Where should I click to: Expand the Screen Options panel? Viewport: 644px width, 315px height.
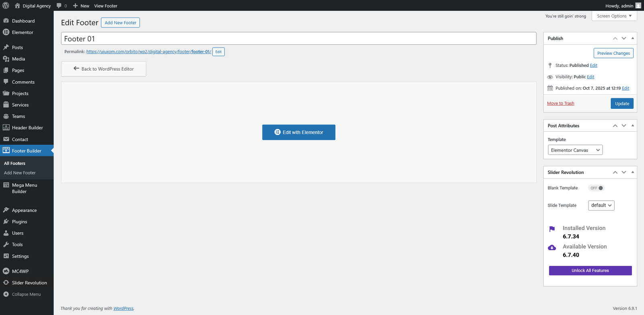point(614,16)
